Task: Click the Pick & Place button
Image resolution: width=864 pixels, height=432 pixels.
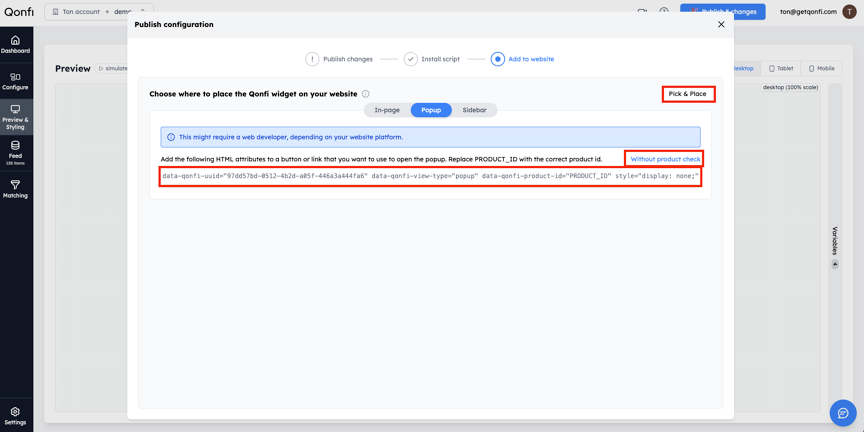Action: click(x=688, y=94)
